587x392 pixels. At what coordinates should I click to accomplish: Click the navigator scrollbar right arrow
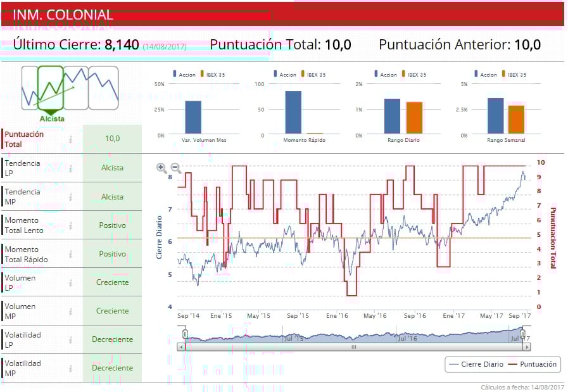527,347
